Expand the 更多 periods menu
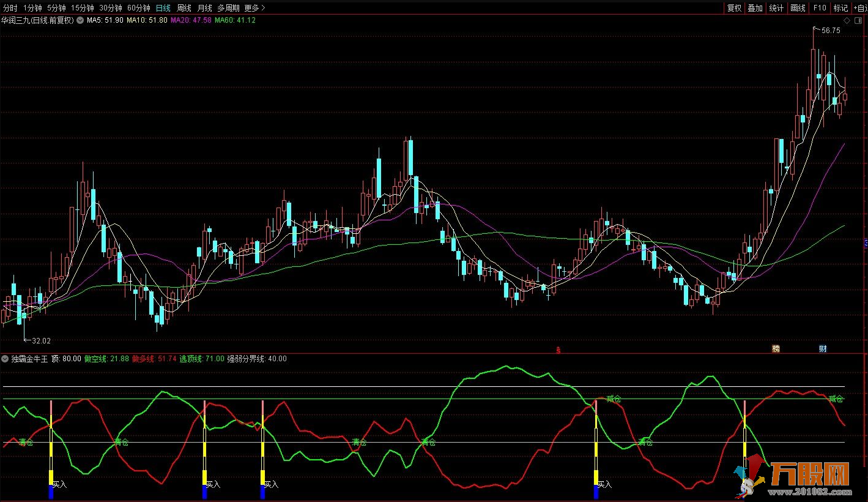 point(254,8)
